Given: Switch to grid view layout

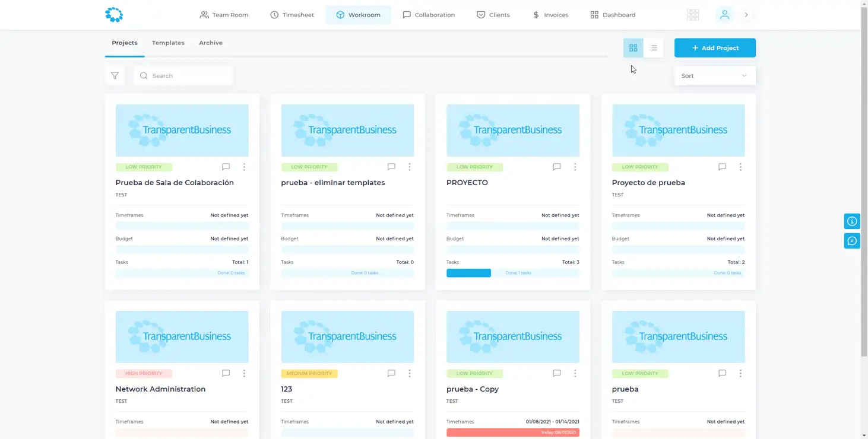Looking at the screenshot, I should 633,48.
